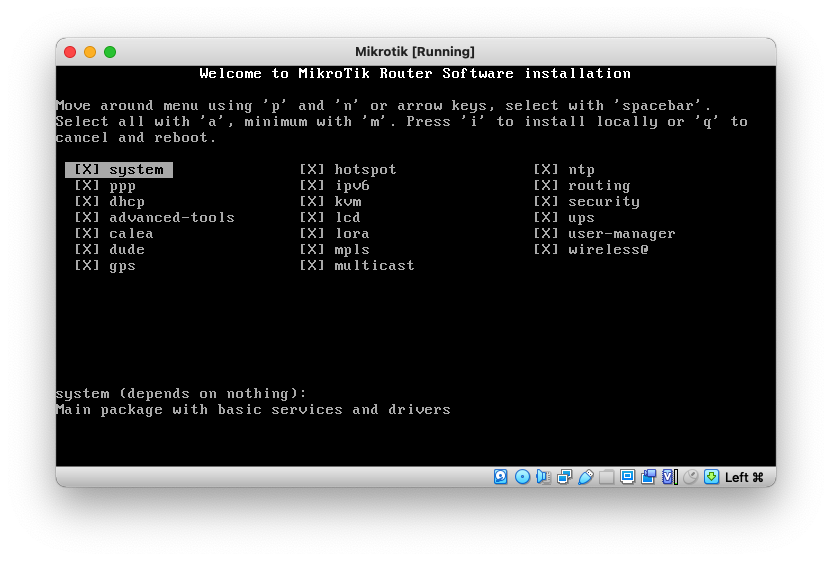Viewport: 832px width, 561px height.
Task: Click the green zoom window button
Action: click(110, 52)
